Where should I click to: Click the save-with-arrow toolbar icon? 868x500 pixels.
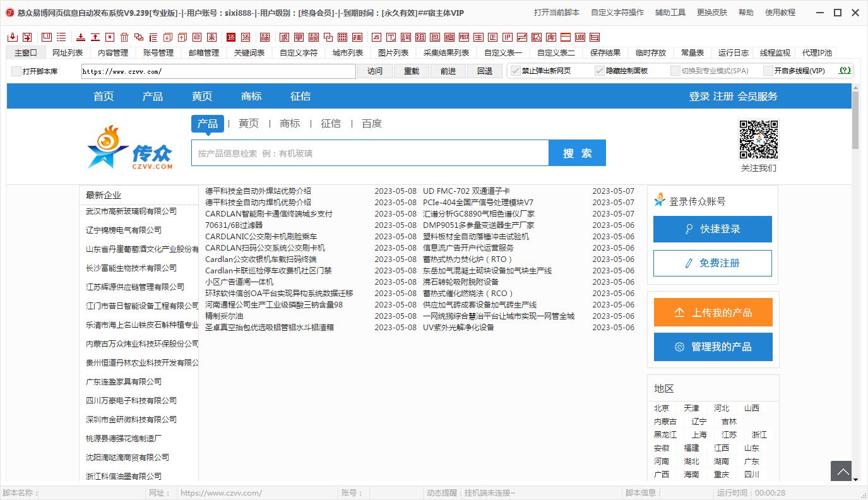(x=28, y=37)
